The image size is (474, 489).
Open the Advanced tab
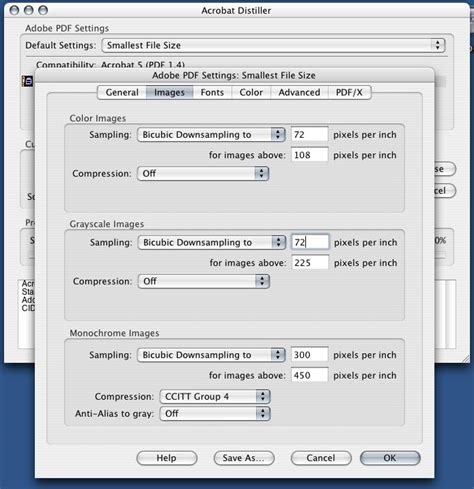[299, 92]
